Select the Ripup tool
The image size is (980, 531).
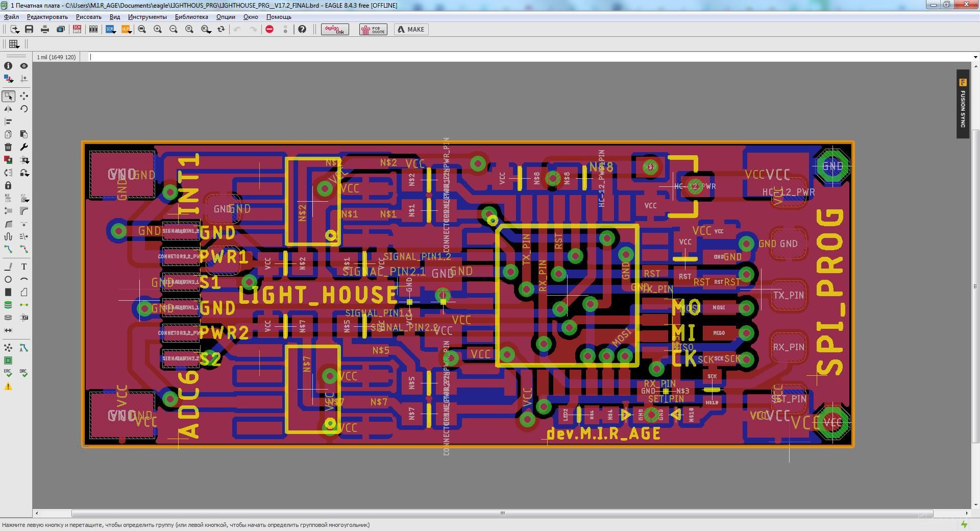(x=24, y=249)
